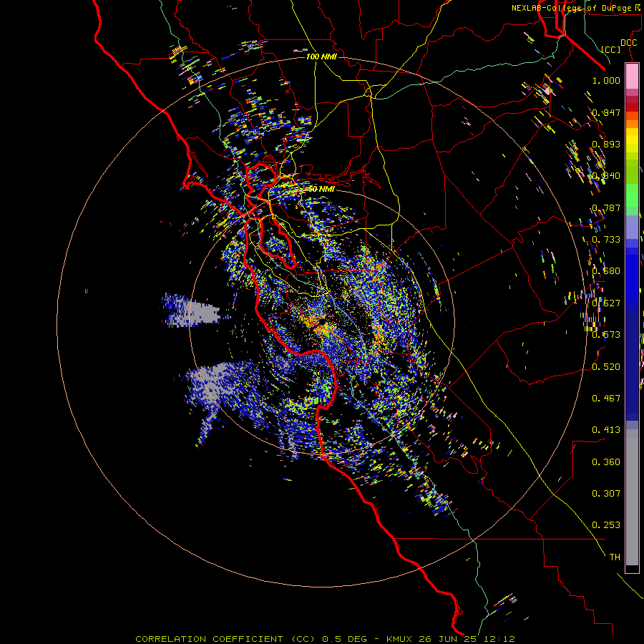Click the 0.253 color scale value

(x=606, y=525)
